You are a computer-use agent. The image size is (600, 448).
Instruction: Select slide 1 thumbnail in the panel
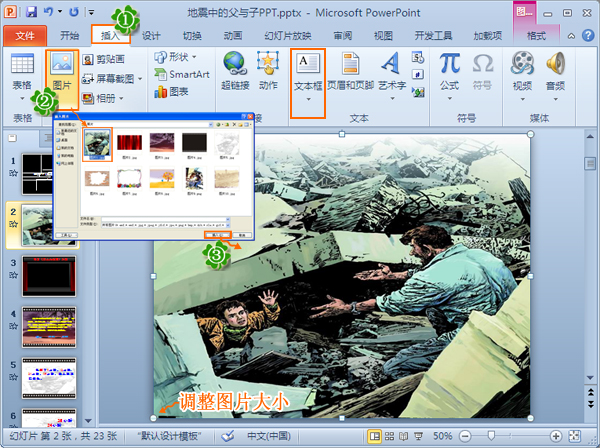click(x=38, y=174)
